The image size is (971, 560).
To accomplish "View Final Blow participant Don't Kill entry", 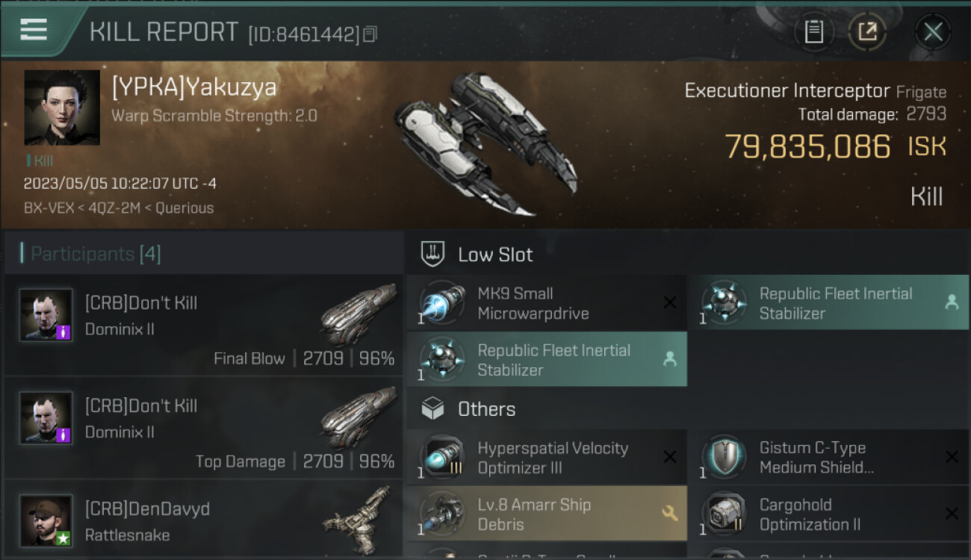I will (x=203, y=326).
